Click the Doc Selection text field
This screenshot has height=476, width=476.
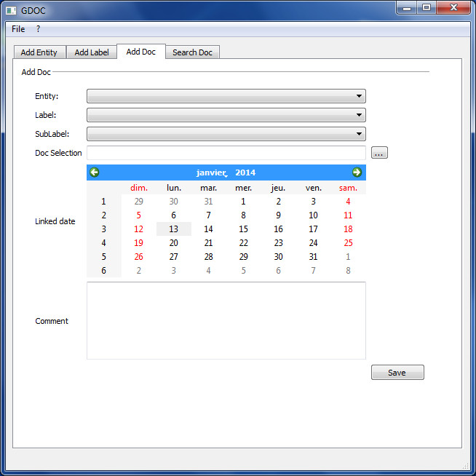coord(226,153)
